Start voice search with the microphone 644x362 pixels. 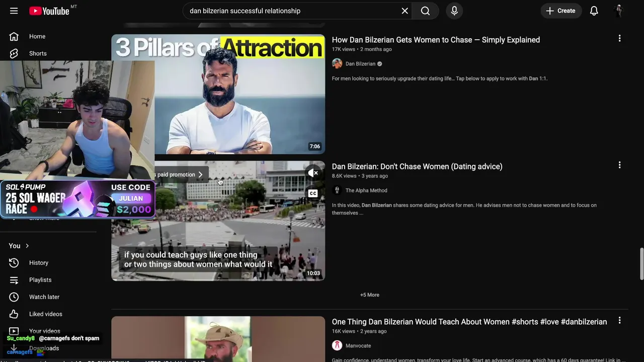click(454, 11)
